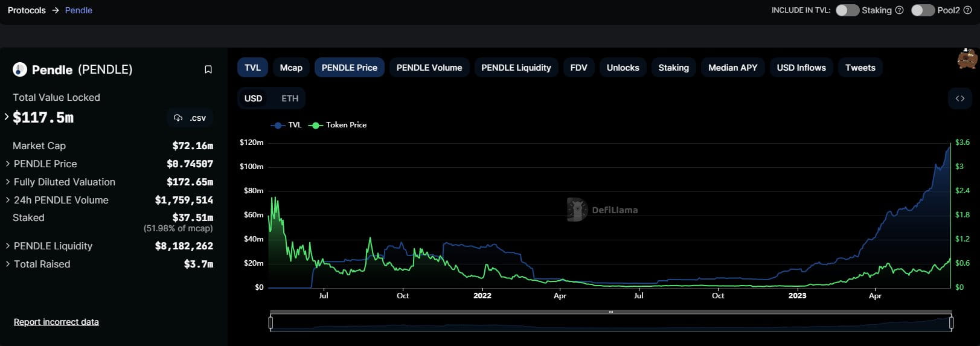This screenshot has height=346, width=980.
Task: Click the llama avatar in top-right corner
Action: point(967,59)
